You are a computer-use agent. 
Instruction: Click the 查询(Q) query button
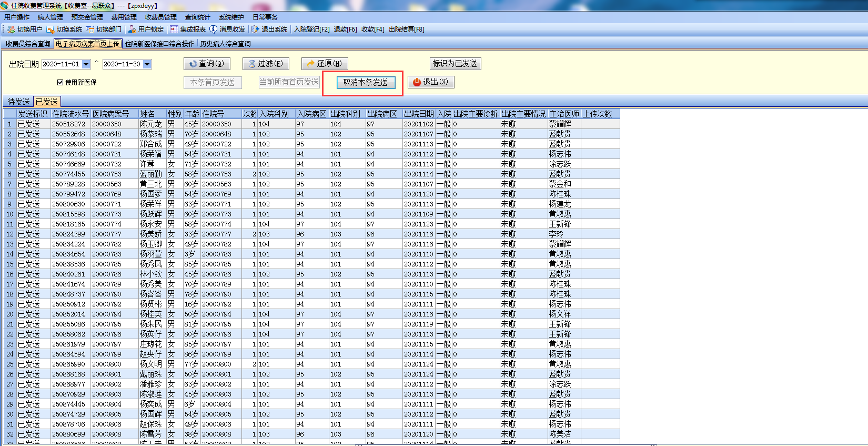coord(207,64)
